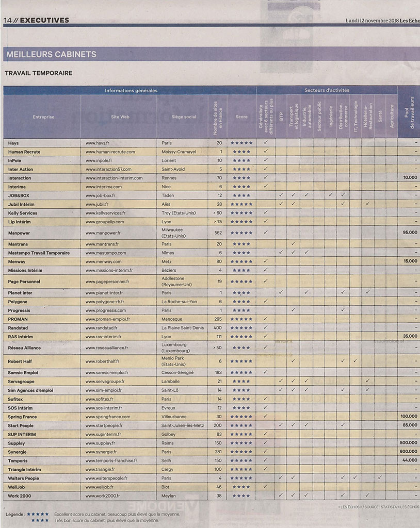Click the website 'www.springfrance.com'
This screenshot has height=528, width=420.
click(108, 417)
